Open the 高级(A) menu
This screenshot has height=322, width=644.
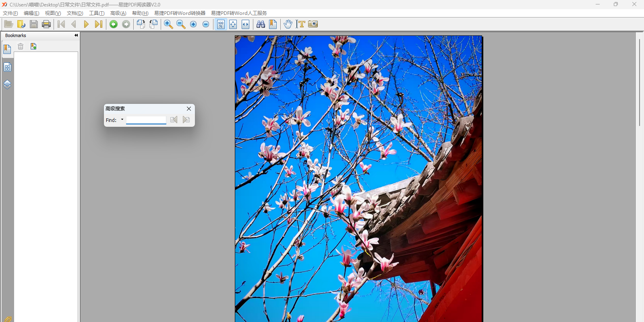click(118, 13)
